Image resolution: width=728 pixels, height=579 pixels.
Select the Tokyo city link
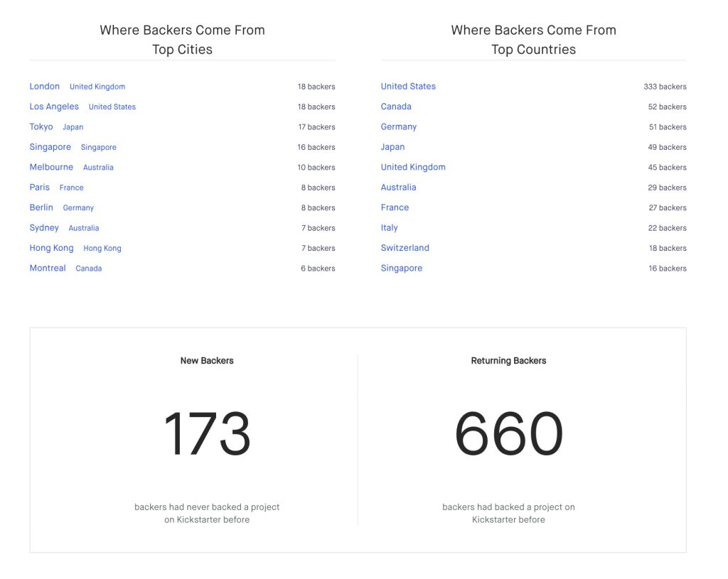(x=41, y=127)
